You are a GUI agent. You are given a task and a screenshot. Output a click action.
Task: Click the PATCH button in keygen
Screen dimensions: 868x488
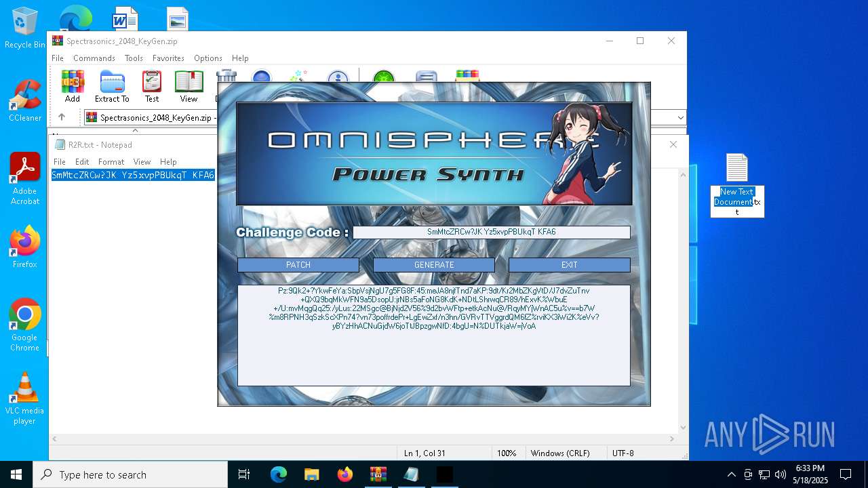pyautogui.click(x=298, y=265)
